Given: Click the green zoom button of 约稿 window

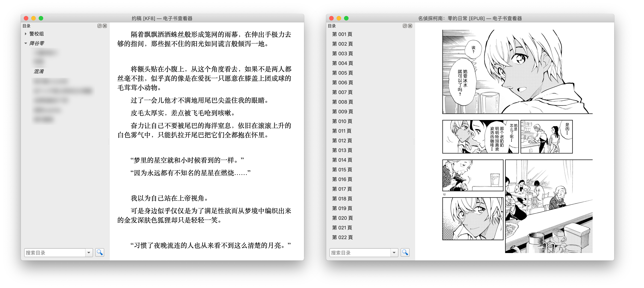Looking at the screenshot, I should pyautogui.click(x=41, y=18).
